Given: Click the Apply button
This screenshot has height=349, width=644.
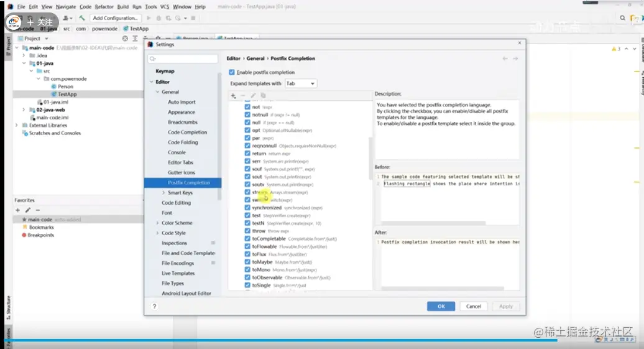Looking at the screenshot, I should [x=505, y=306].
